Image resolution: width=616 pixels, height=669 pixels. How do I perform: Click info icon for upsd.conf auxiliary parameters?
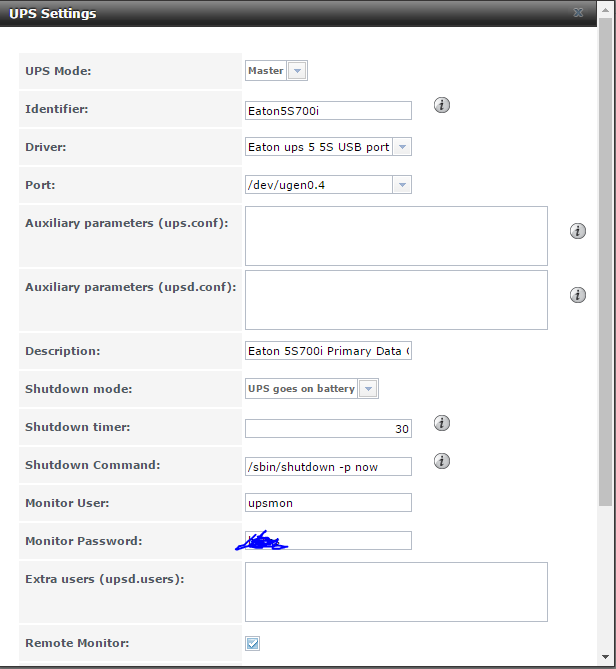pyautogui.click(x=577, y=295)
